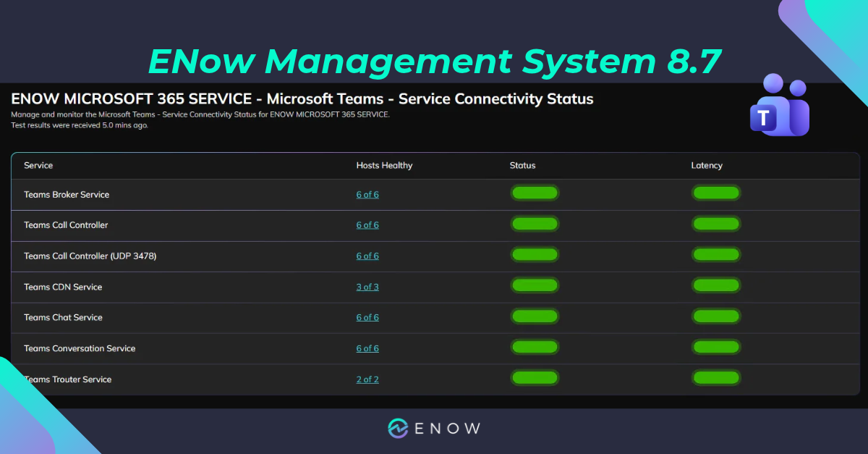The height and width of the screenshot is (454, 868).
Task: Click the Status column header
Action: pyautogui.click(x=523, y=166)
